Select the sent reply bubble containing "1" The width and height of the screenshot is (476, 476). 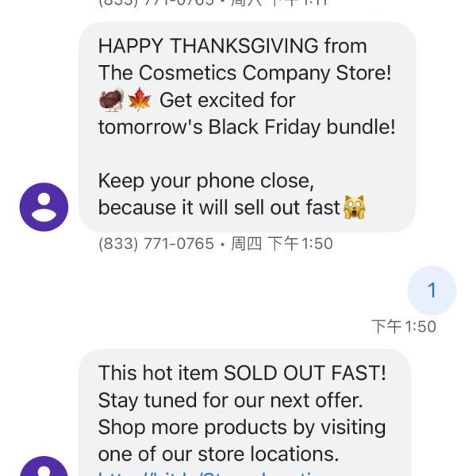tap(432, 290)
